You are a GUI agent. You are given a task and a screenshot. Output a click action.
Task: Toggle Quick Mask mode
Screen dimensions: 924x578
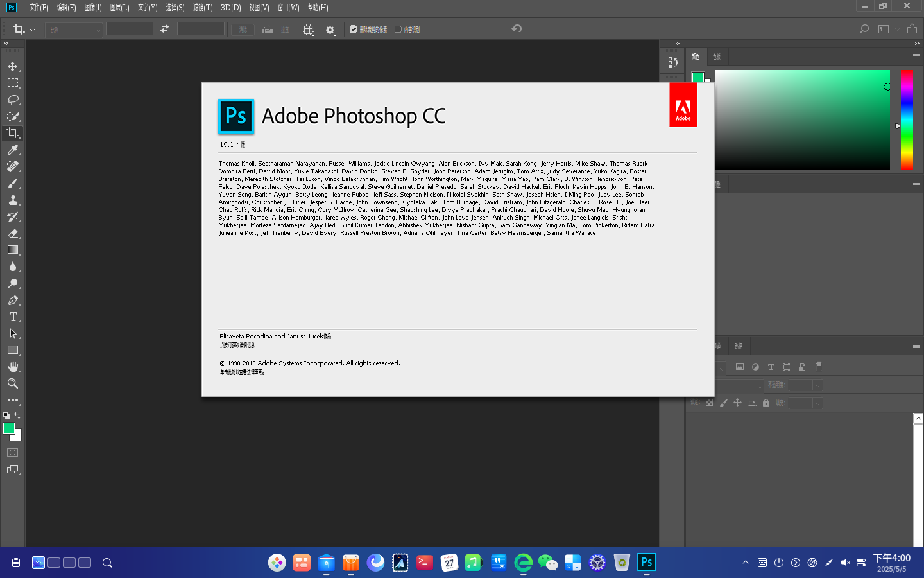pyautogui.click(x=13, y=453)
